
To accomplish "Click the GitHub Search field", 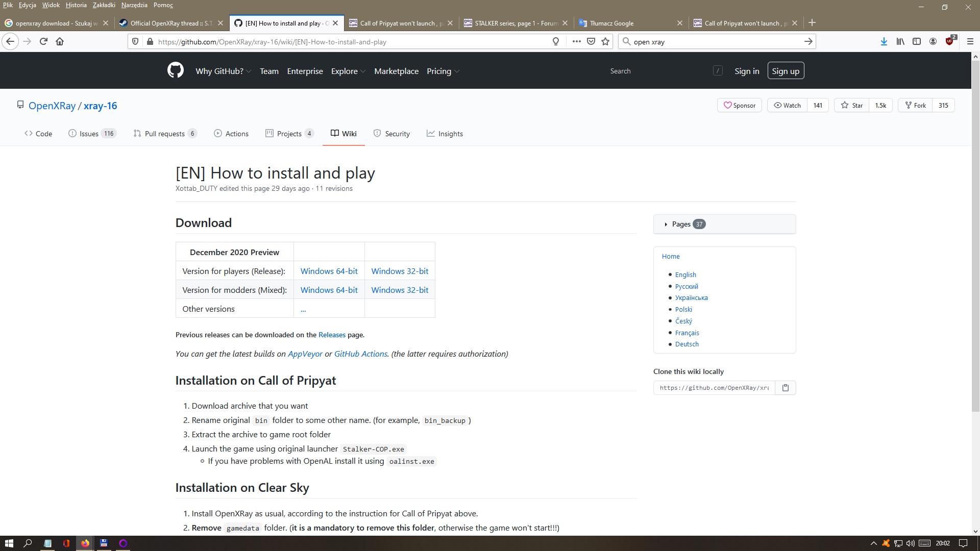I will [x=666, y=71].
